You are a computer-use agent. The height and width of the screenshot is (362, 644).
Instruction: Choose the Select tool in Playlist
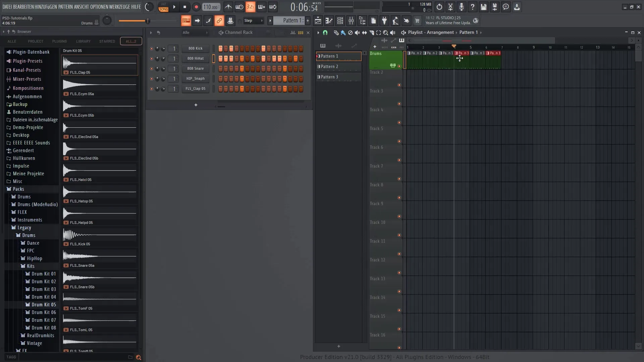[378, 33]
